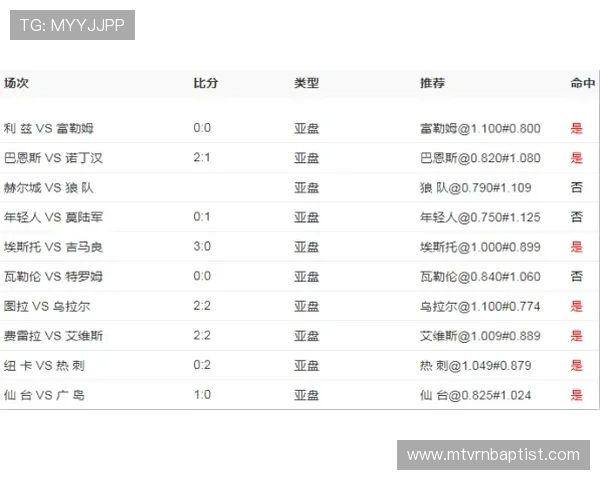Select the match 纽卡 VS 热刺

click(44, 366)
